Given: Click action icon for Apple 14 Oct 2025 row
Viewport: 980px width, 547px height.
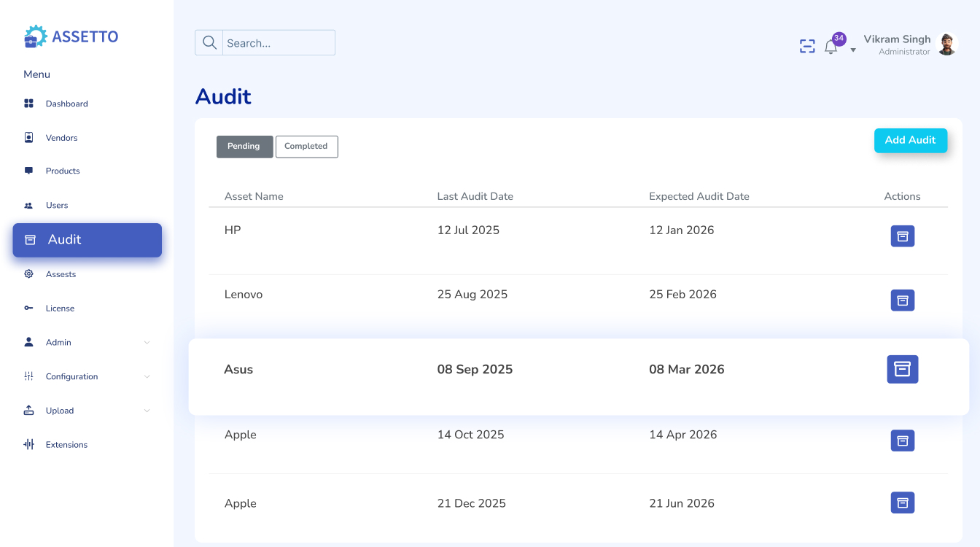Looking at the screenshot, I should (903, 441).
